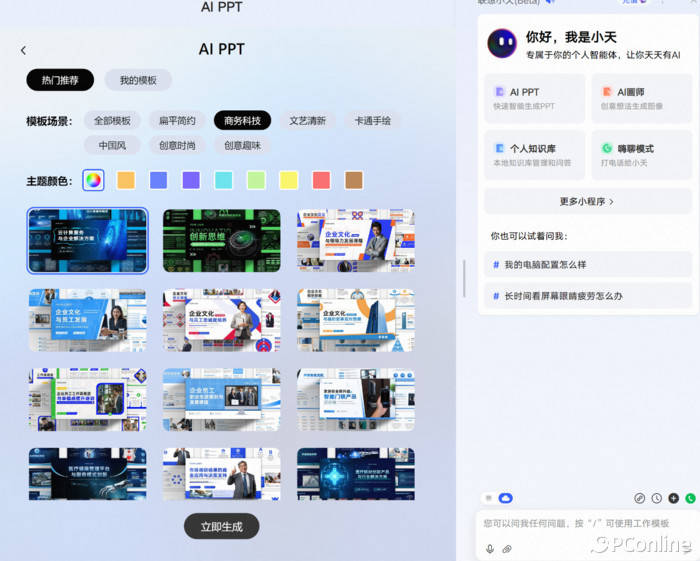This screenshot has width=700, height=561.
Task: Filter scene by 文艺清新
Action: (x=308, y=121)
